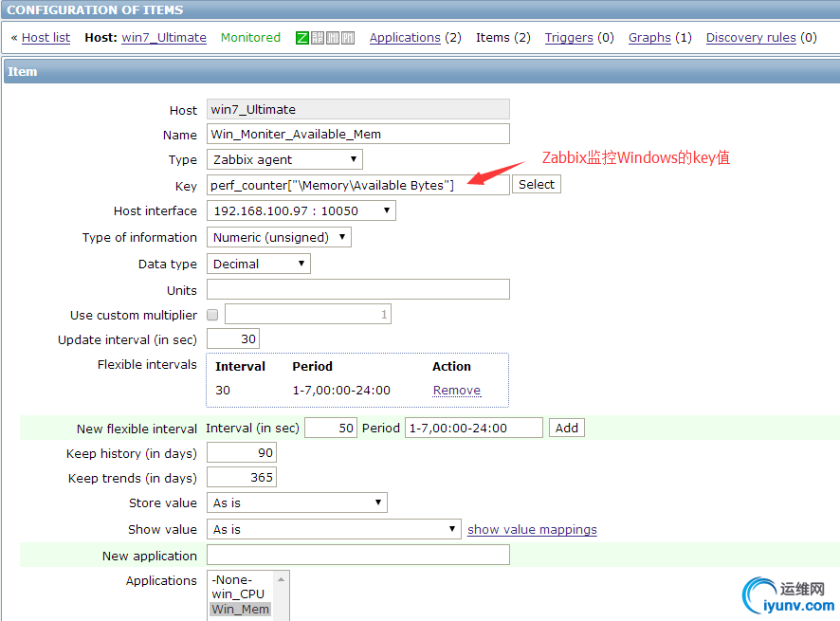Click the JMX availability status icon

click(x=333, y=38)
